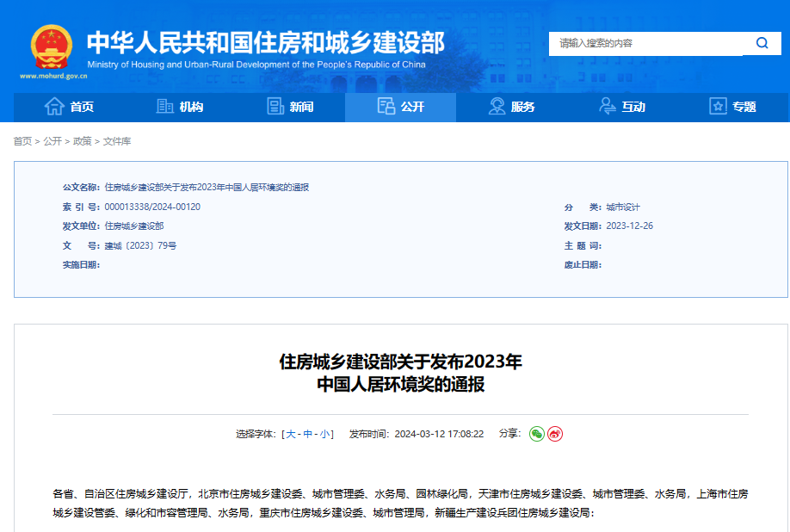This screenshot has height=532, width=790.
Task: Select medium font size 中
Action: pyautogui.click(x=307, y=434)
